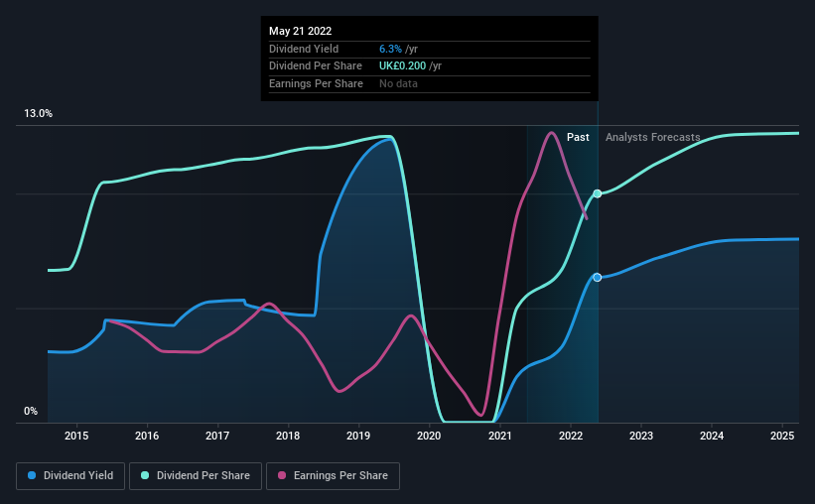Click the 2019 x-axis label

[358, 436]
